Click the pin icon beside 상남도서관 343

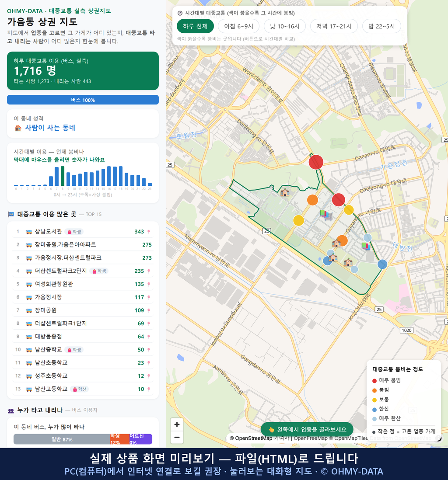pos(149,232)
